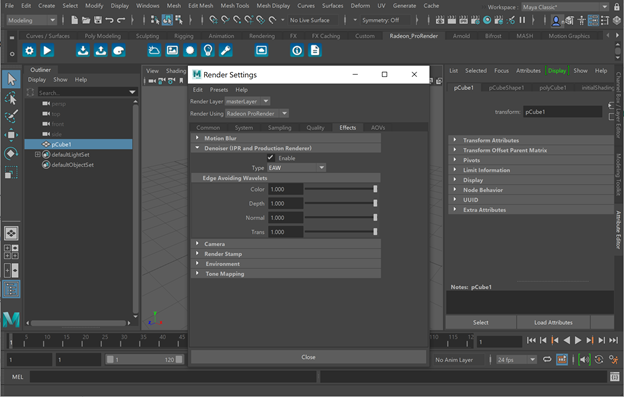Create a new scene icon
This screenshot has height=397, width=624.
(74, 20)
